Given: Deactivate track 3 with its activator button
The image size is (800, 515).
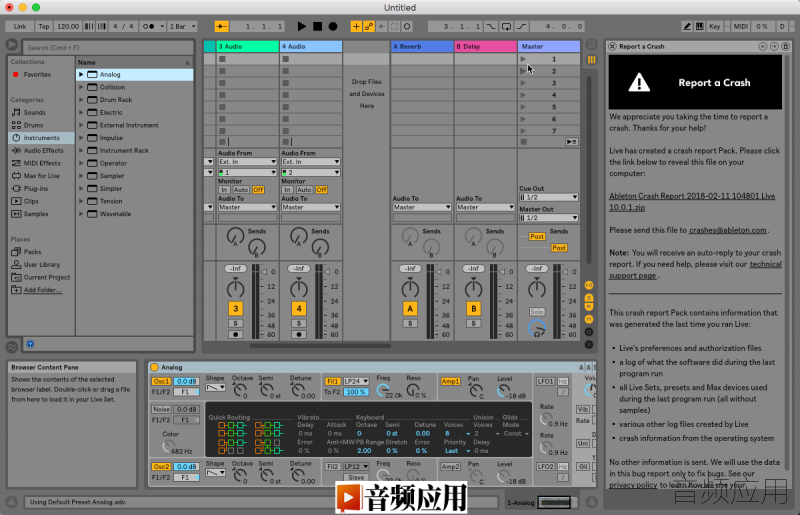Looking at the screenshot, I should click(x=235, y=309).
